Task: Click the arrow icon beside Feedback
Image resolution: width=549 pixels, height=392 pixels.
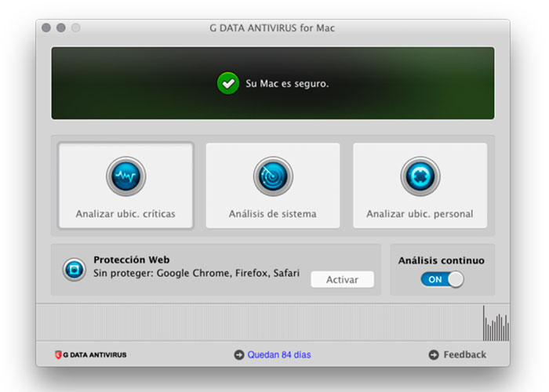Action: pyautogui.click(x=434, y=355)
